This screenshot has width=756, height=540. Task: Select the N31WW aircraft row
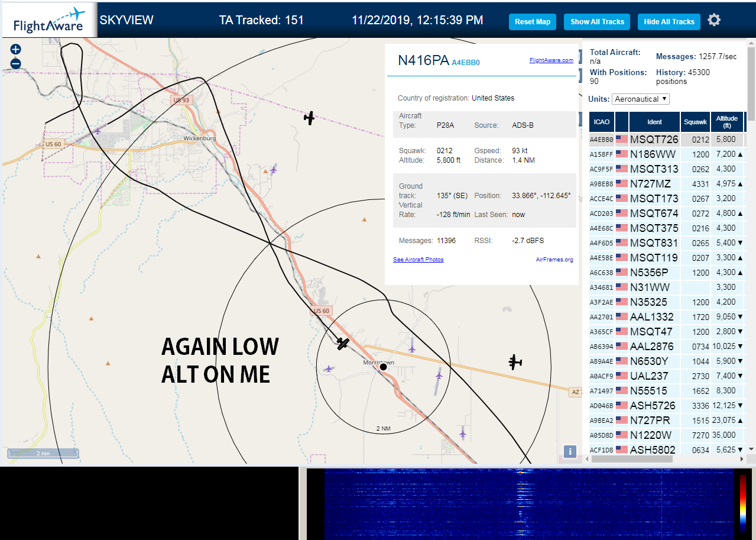pos(666,287)
